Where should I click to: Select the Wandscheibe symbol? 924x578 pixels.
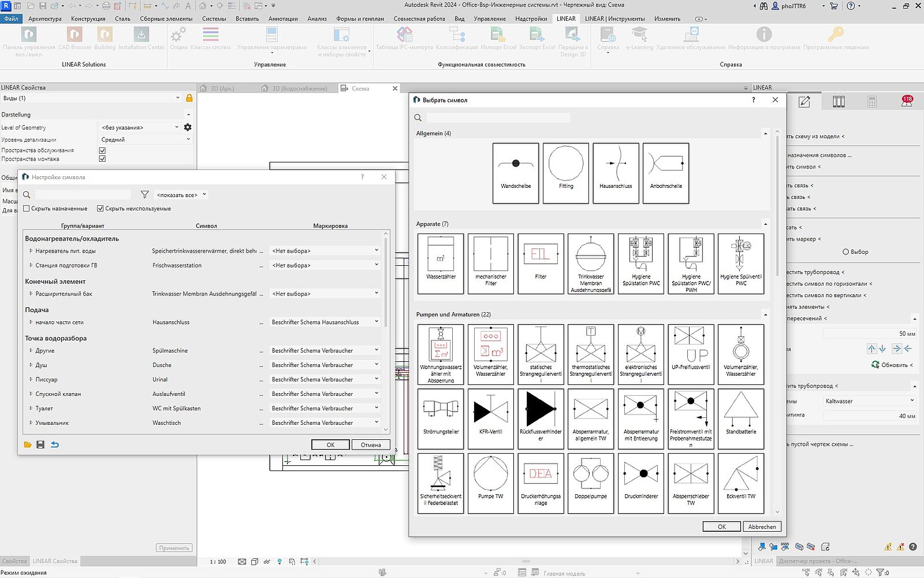coord(515,173)
